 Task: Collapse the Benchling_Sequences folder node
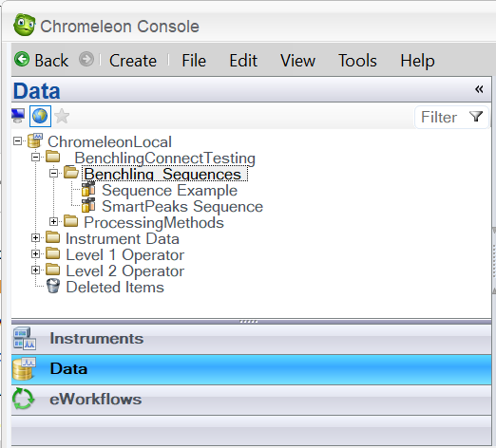click(x=54, y=174)
